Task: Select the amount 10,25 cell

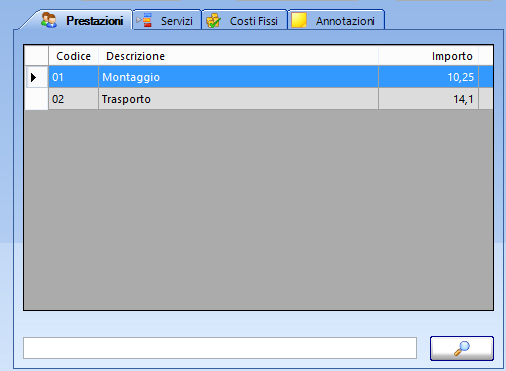Action: pos(428,77)
